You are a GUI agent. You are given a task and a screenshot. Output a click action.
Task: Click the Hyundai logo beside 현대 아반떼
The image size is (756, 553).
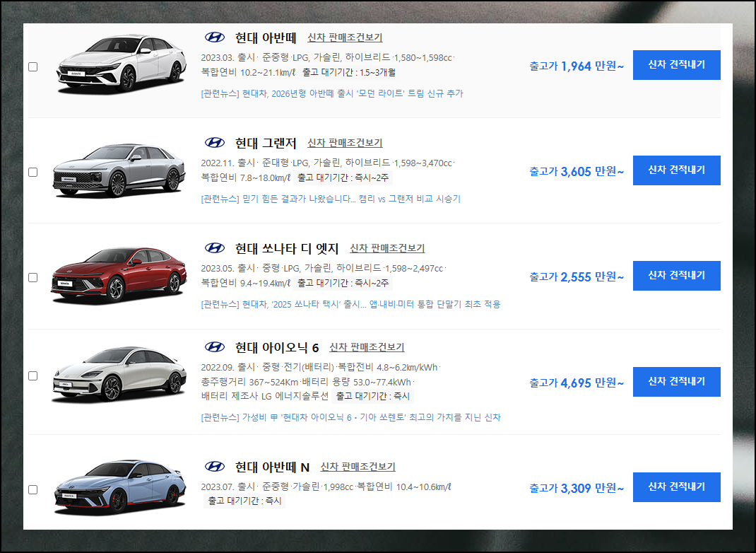215,37
